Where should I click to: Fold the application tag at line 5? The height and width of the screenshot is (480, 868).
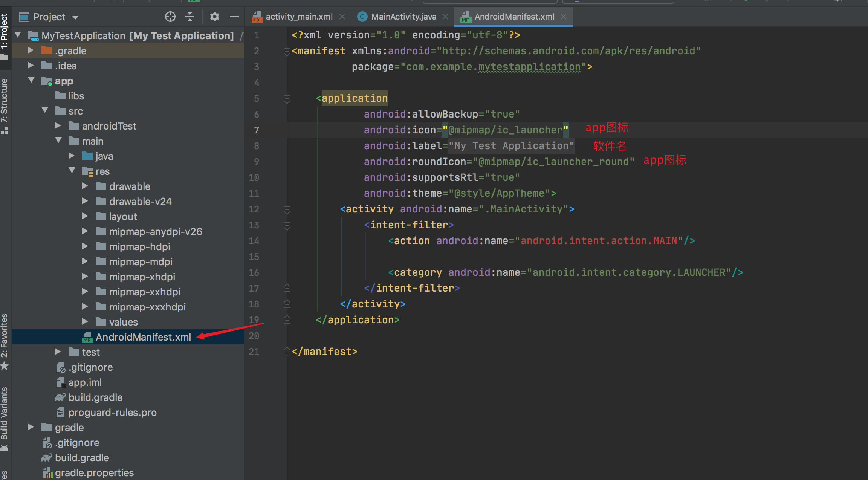(287, 98)
